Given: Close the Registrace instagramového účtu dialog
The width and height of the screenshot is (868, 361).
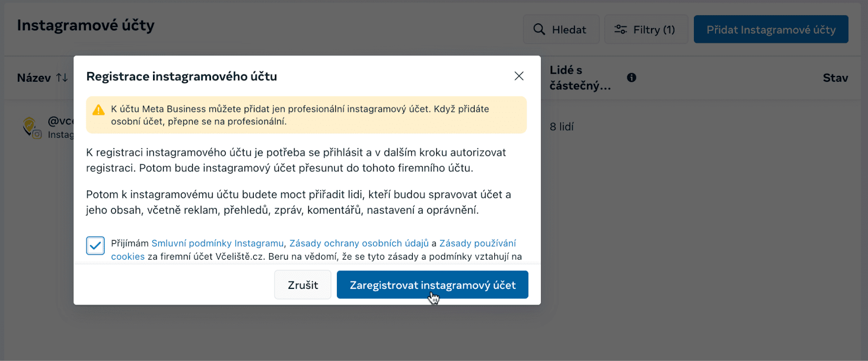Looking at the screenshot, I should pyautogui.click(x=519, y=76).
